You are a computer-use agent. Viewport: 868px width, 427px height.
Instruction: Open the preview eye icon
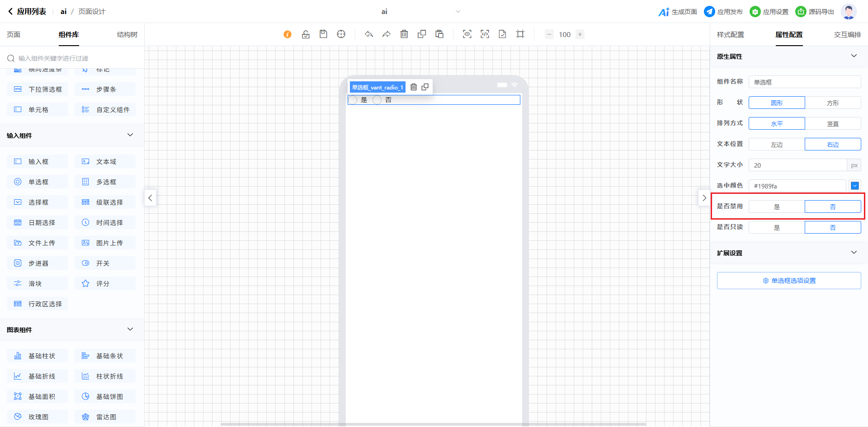[x=467, y=34]
